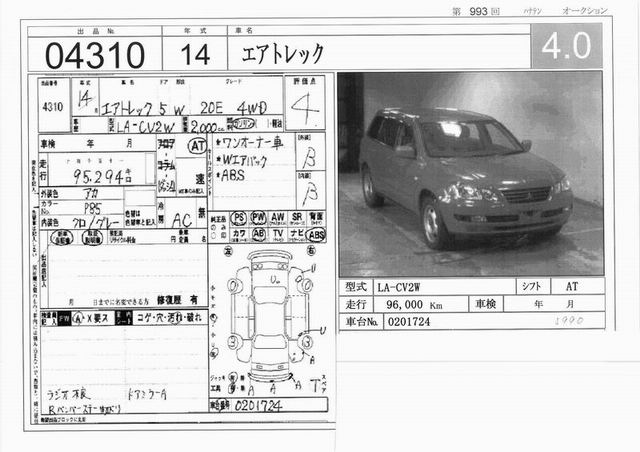Click the circled AT transmission mark
640x452 pixels.
tap(197, 146)
